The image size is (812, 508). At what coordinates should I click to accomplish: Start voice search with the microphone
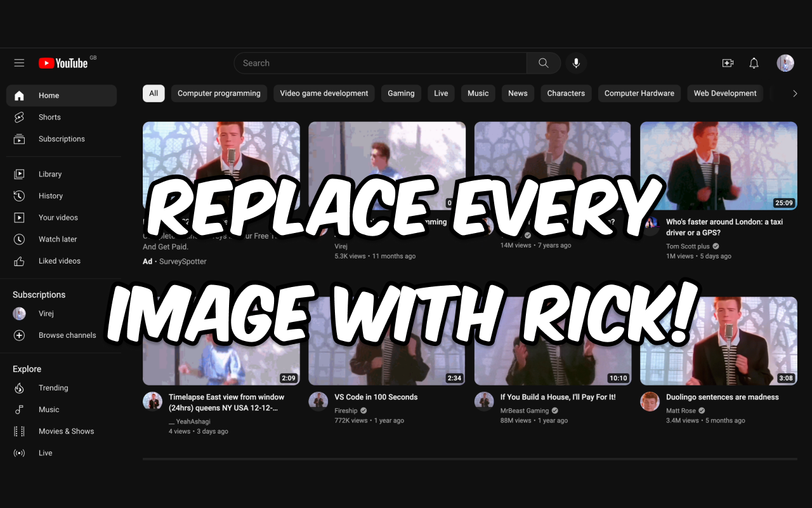576,63
